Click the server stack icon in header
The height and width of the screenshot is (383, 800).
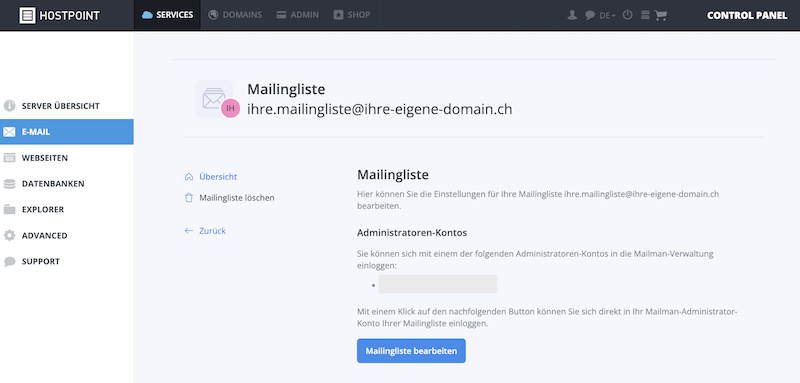tap(645, 15)
